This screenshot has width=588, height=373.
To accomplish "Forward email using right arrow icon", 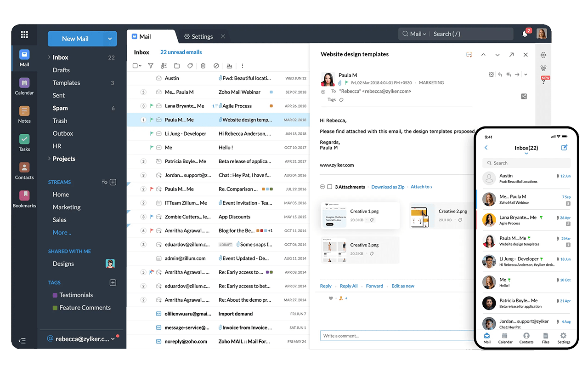I will (x=517, y=75).
